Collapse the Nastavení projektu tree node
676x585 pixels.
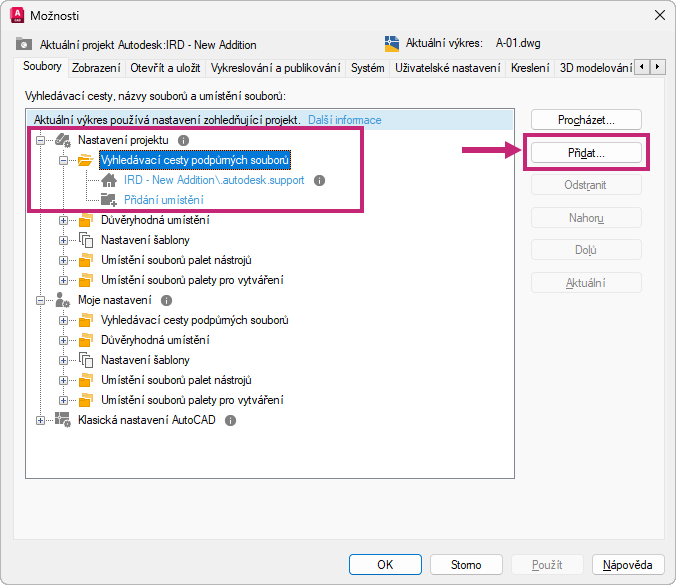[x=40, y=141]
